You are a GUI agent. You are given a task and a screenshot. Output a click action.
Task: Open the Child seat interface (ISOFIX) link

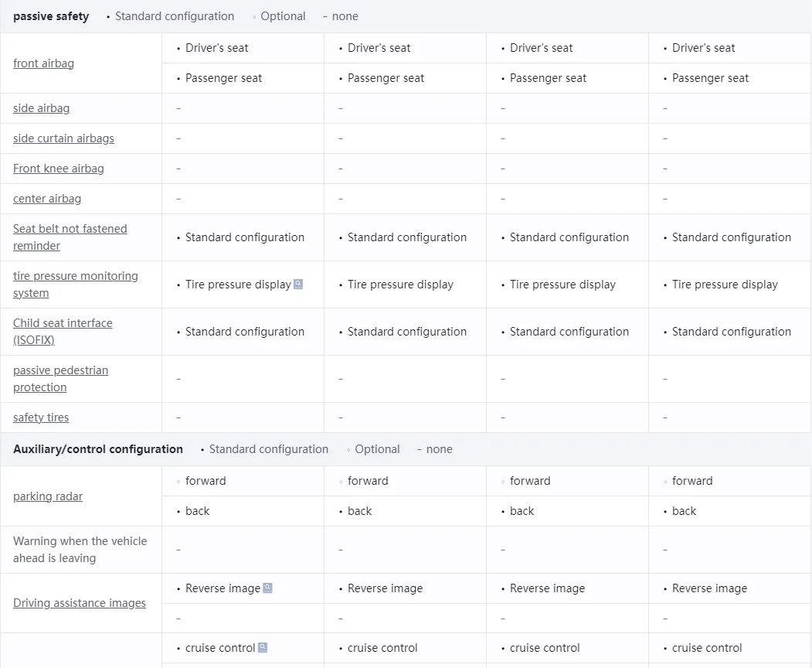(x=63, y=332)
